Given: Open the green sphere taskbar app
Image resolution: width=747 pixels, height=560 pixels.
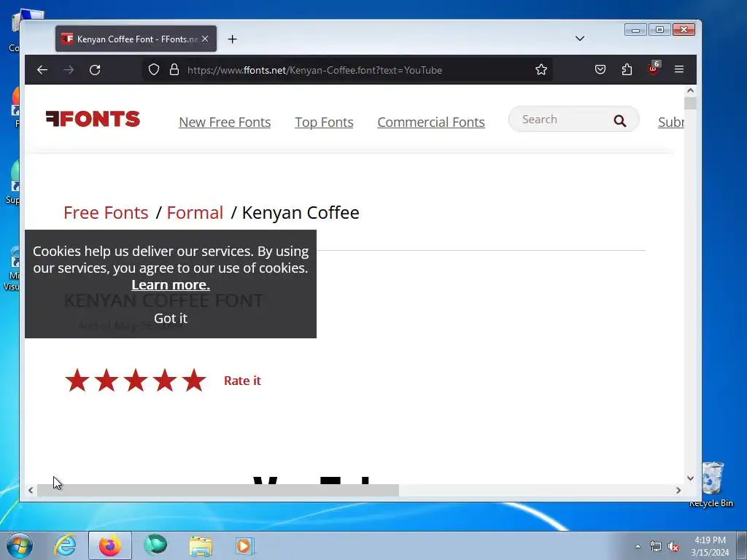Looking at the screenshot, I should 155,545.
